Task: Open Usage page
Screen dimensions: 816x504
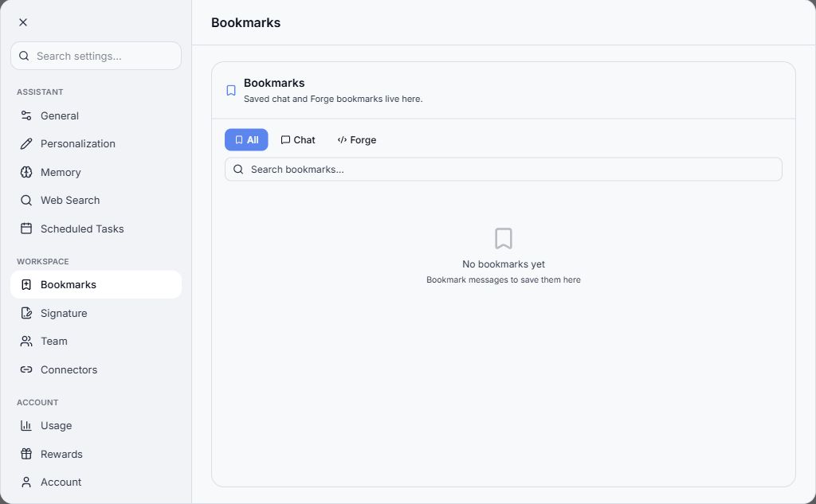Action: pyautogui.click(x=96, y=425)
